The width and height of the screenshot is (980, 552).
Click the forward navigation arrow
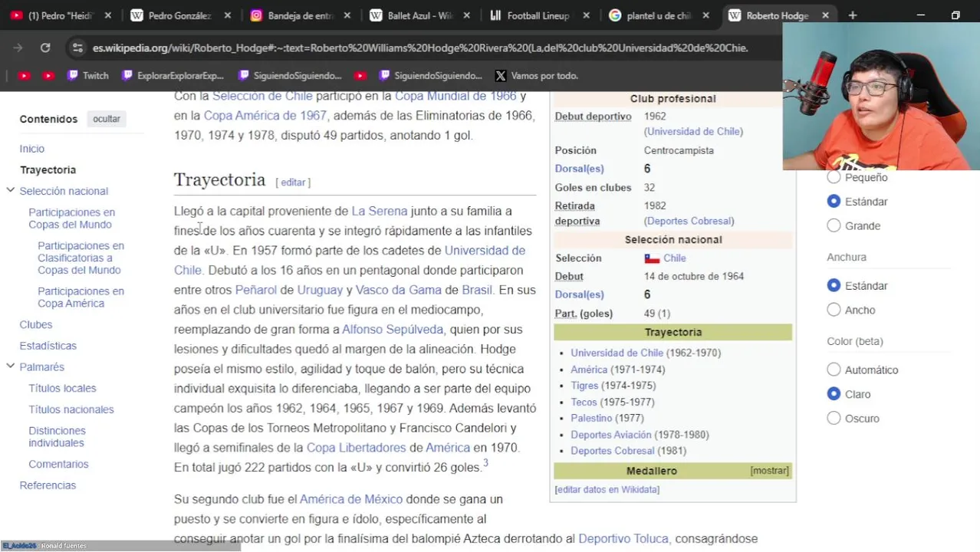(18, 48)
